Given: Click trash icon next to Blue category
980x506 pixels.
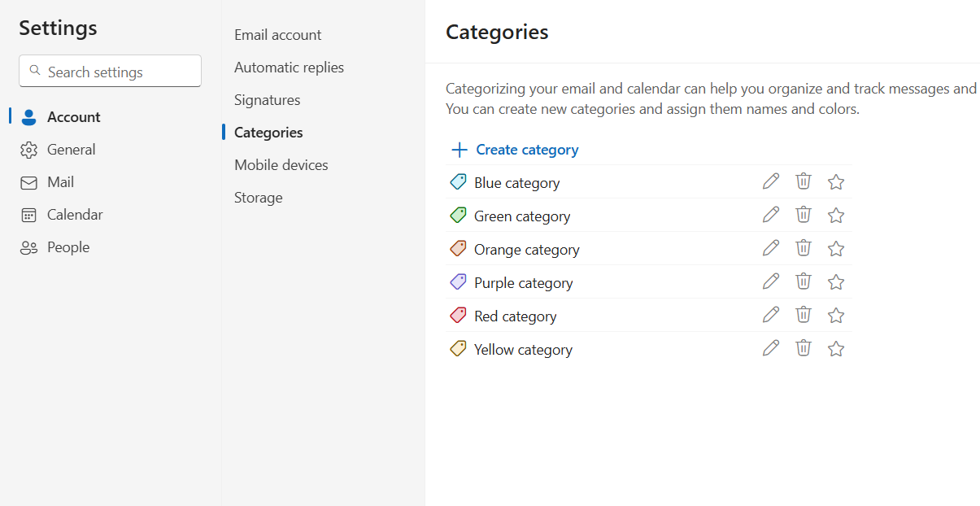Looking at the screenshot, I should [x=804, y=181].
